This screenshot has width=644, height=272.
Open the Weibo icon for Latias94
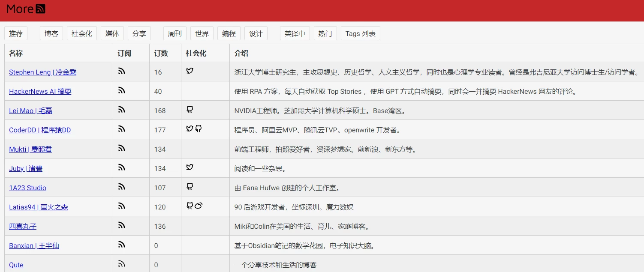click(x=198, y=206)
